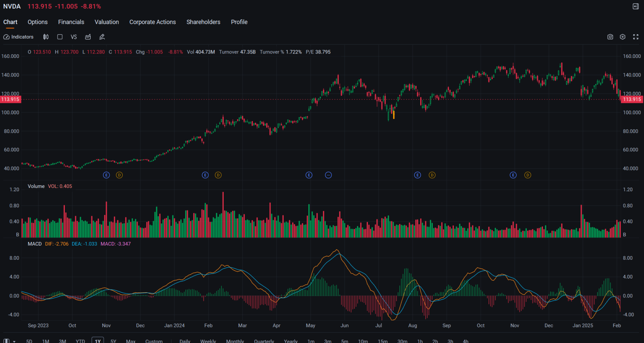Click the earnings E marker near Nov 2024
Image resolution: width=644 pixels, height=343 pixels.
tap(513, 175)
